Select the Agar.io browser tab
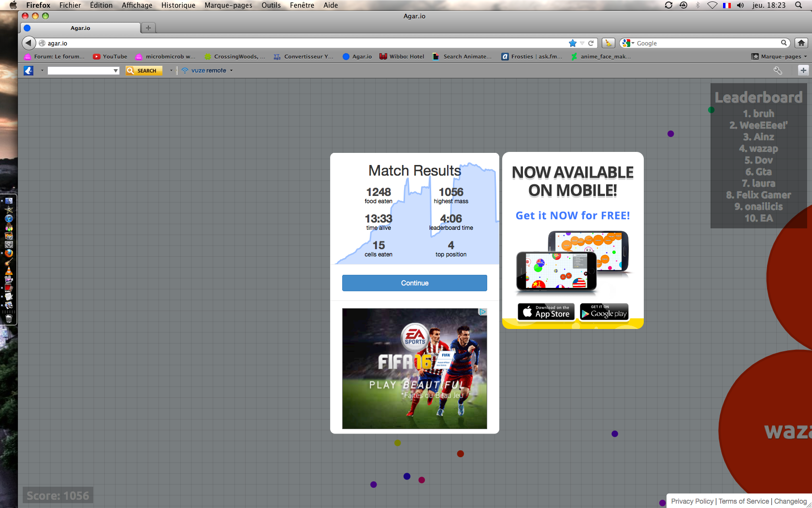 pos(80,28)
